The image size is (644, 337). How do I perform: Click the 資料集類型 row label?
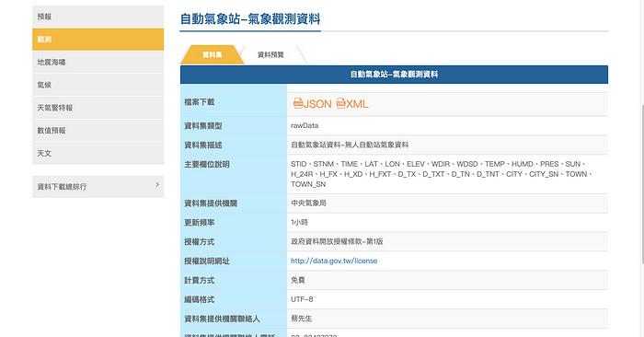click(203, 126)
